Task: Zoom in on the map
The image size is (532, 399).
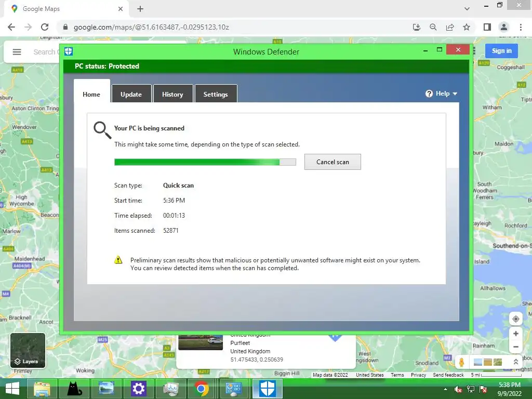Action: tap(516, 334)
